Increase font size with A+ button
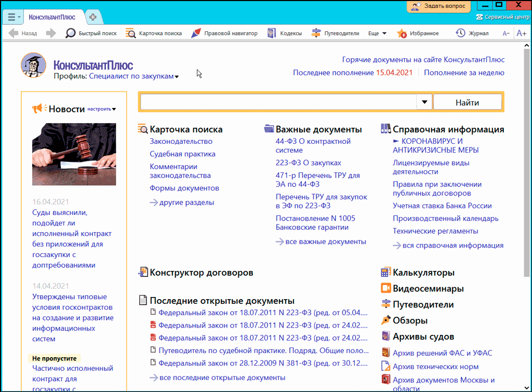 point(522,33)
